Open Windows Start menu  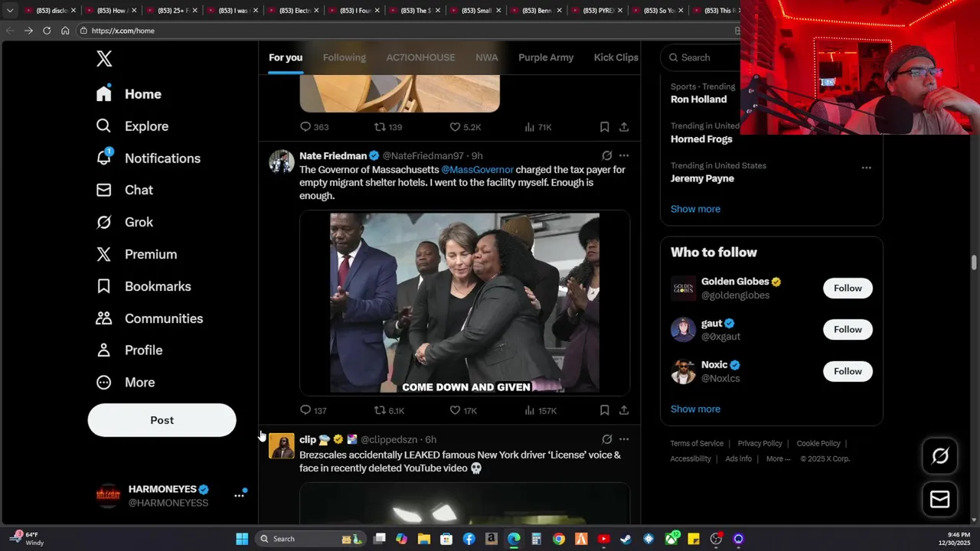pyautogui.click(x=242, y=539)
